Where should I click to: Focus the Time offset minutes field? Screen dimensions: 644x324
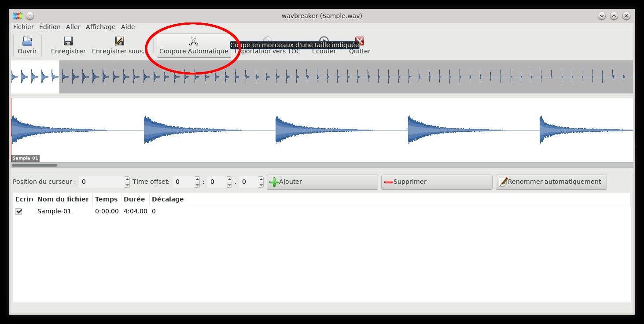[x=184, y=182]
